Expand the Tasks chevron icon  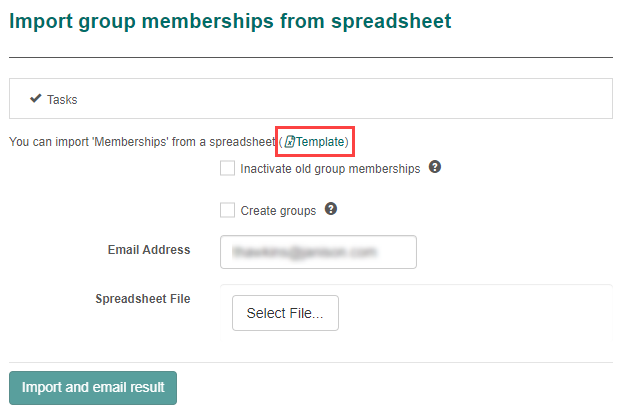coord(35,99)
